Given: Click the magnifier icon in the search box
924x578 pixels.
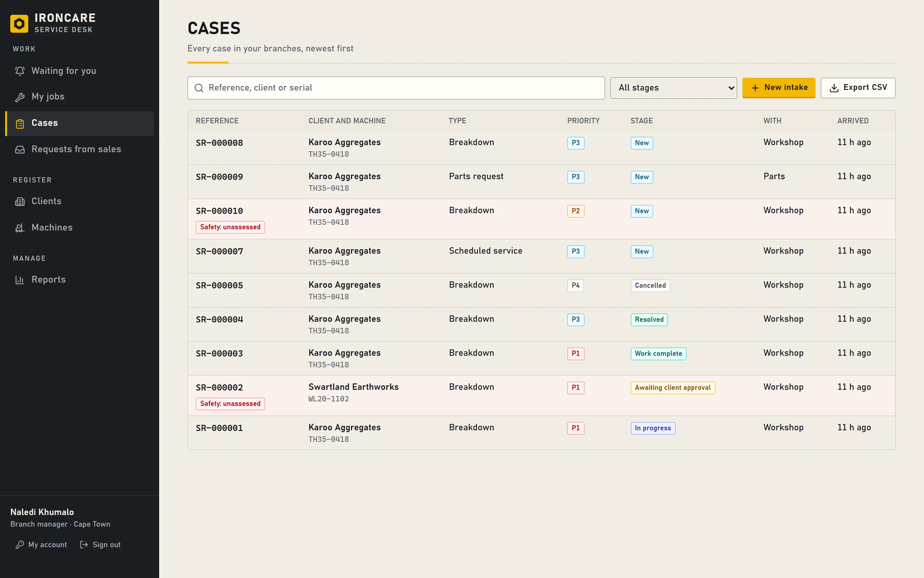Looking at the screenshot, I should click(x=199, y=88).
